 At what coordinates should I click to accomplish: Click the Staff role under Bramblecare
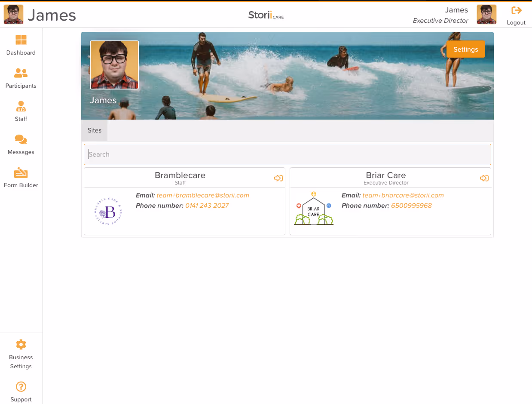pos(180,183)
